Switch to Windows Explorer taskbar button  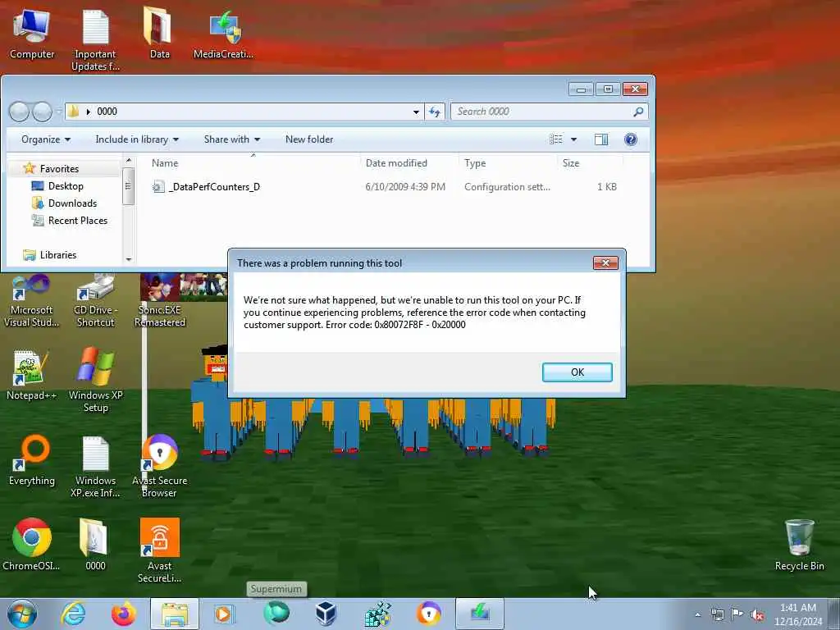[174, 614]
